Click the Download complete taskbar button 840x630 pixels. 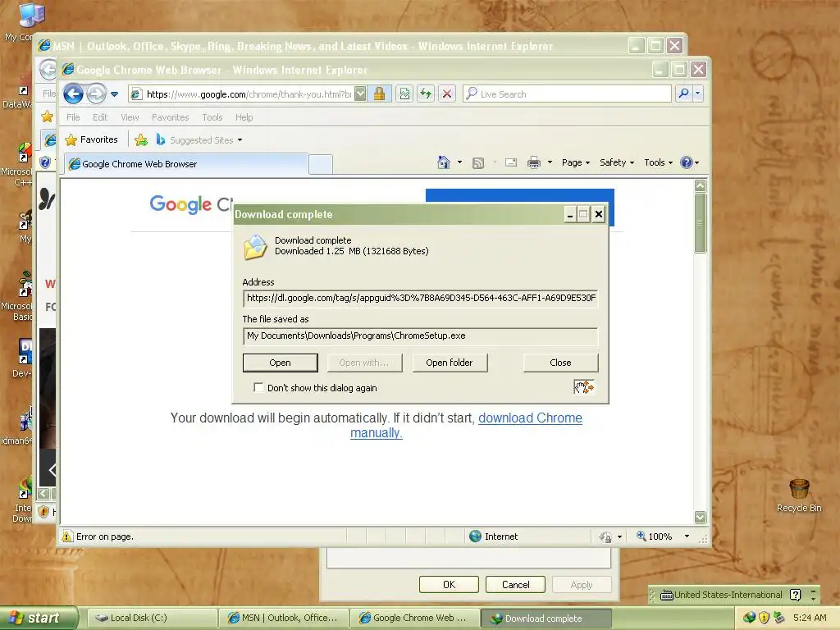pos(546,619)
